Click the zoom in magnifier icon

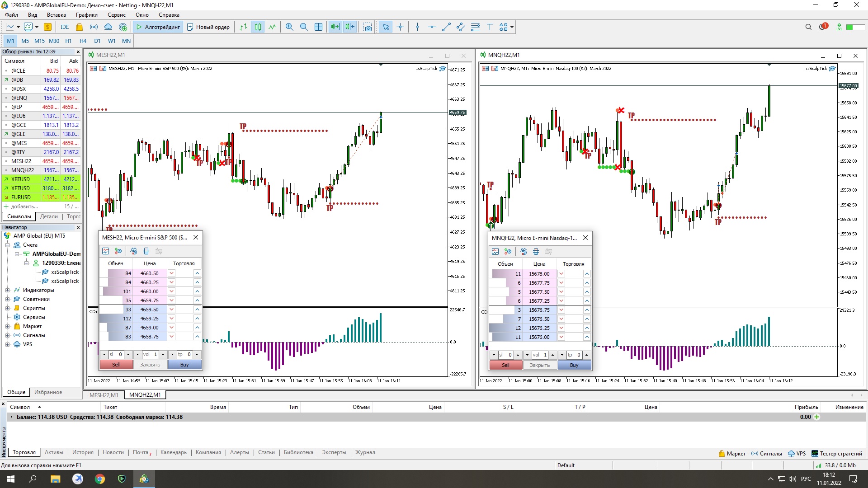[x=289, y=27]
